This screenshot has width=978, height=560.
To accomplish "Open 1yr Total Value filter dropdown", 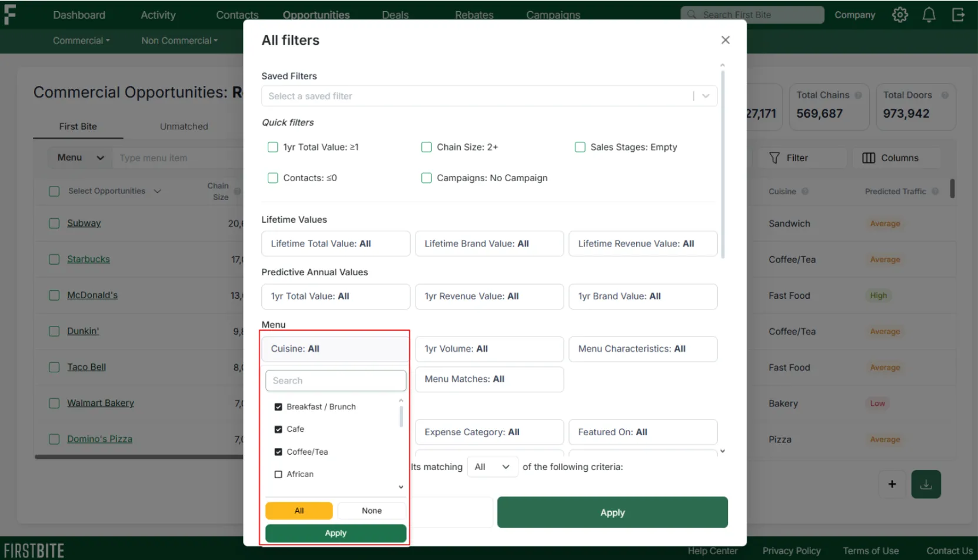I will pyautogui.click(x=335, y=296).
